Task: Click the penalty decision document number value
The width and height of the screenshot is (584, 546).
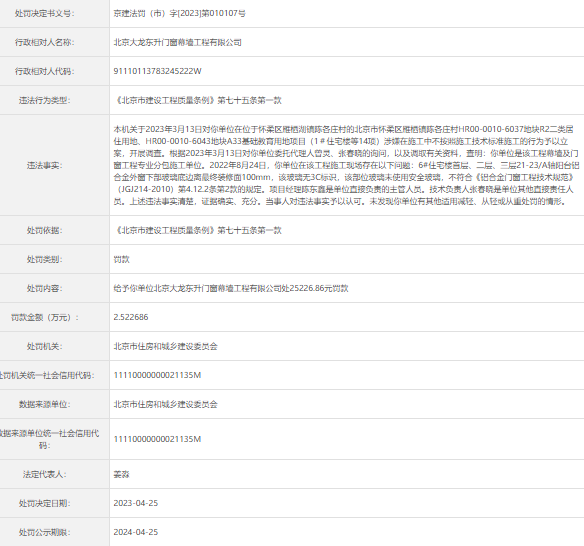Action: 180,13
